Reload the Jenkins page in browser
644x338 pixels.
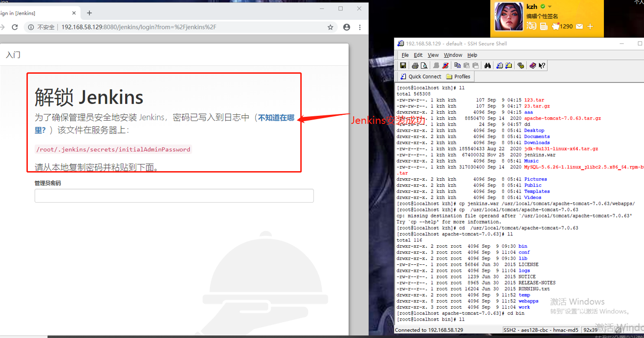[x=15, y=27]
